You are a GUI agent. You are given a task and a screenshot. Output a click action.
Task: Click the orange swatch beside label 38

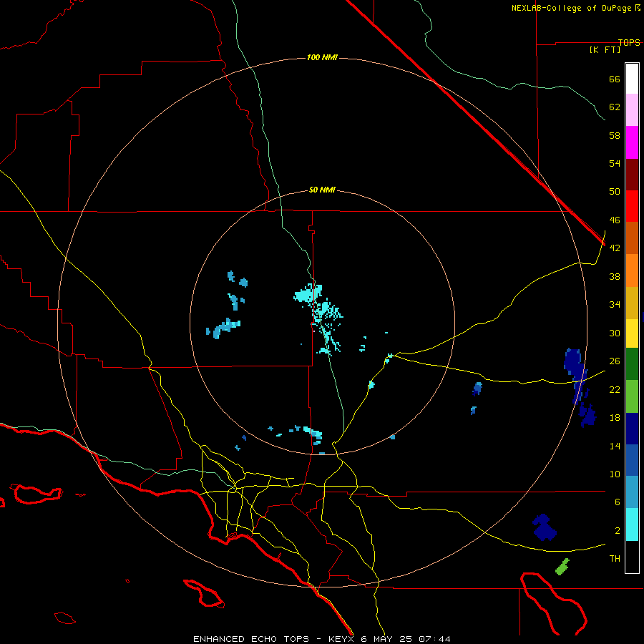point(632,270)
